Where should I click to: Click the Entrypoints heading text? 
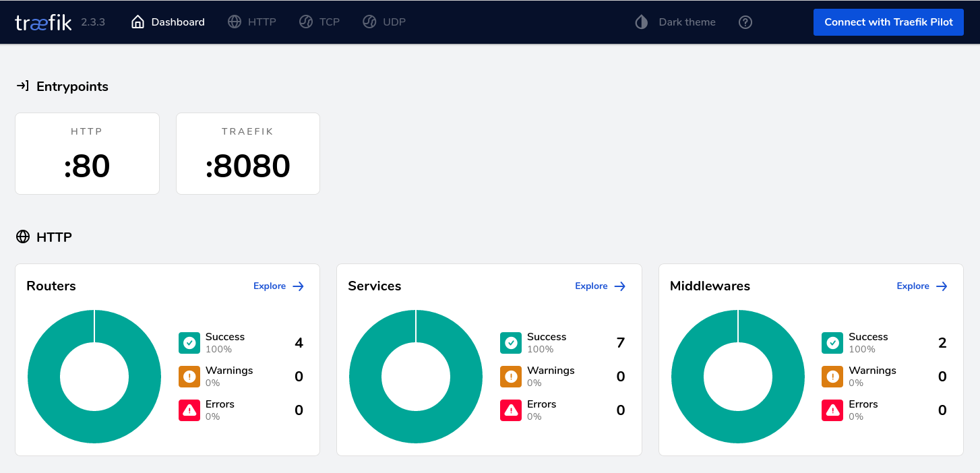pyautogui.click(x=72, y=86)
